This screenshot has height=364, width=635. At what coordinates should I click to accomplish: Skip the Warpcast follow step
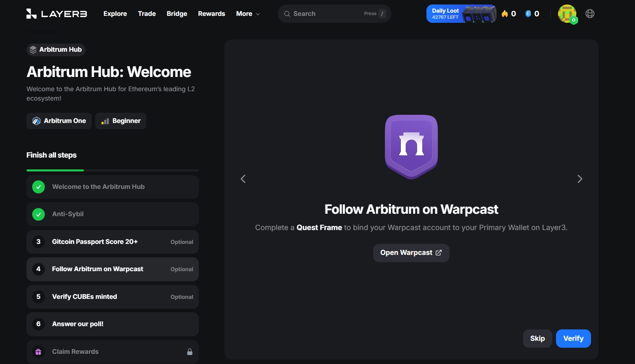[x=538, y=338]
